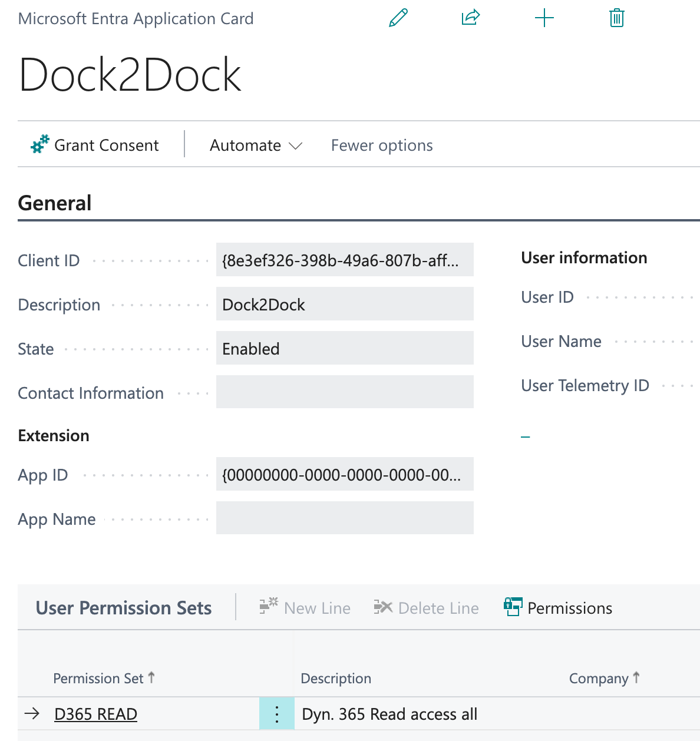Click the User information heading
The image size is (700, 741).
(x=584, y=257)
